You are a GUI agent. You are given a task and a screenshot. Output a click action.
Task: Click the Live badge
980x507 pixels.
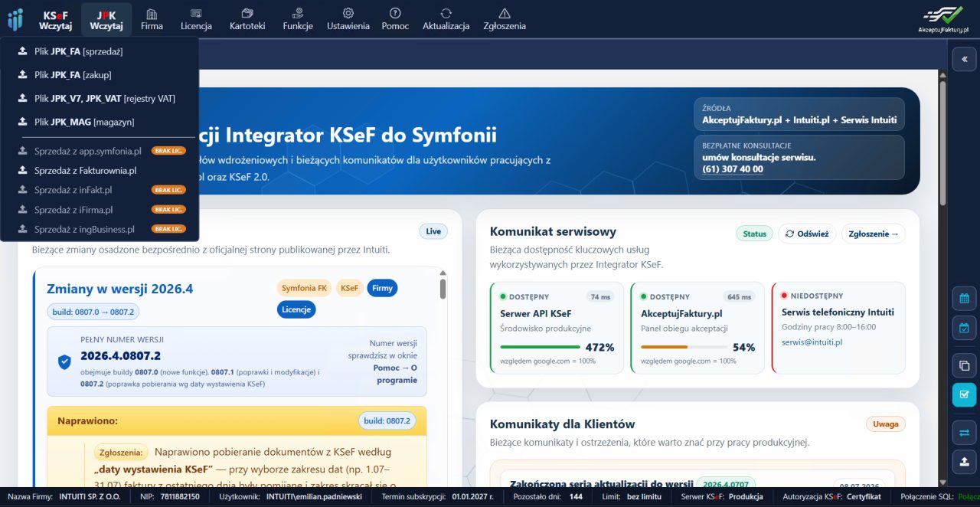click(433, 231)
